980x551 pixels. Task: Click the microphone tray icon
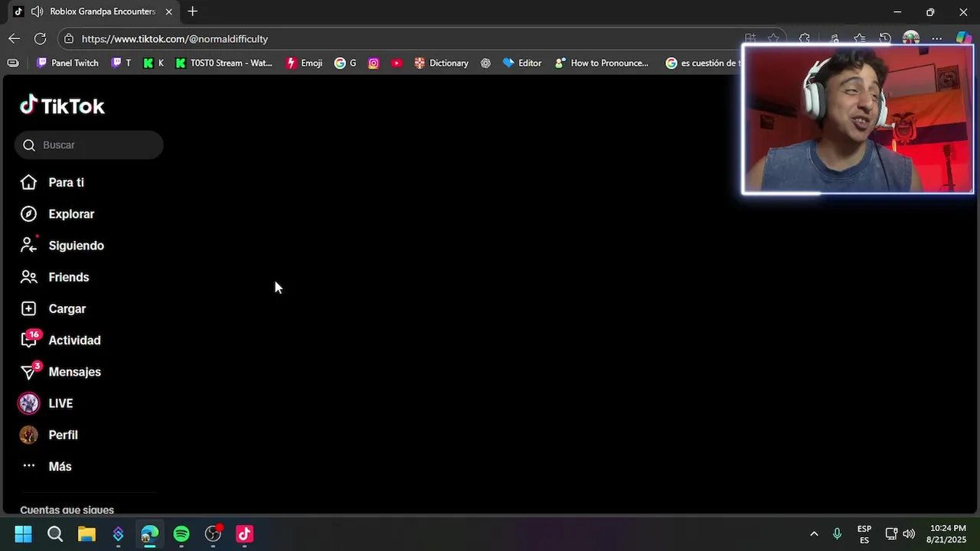pos(837,534)
